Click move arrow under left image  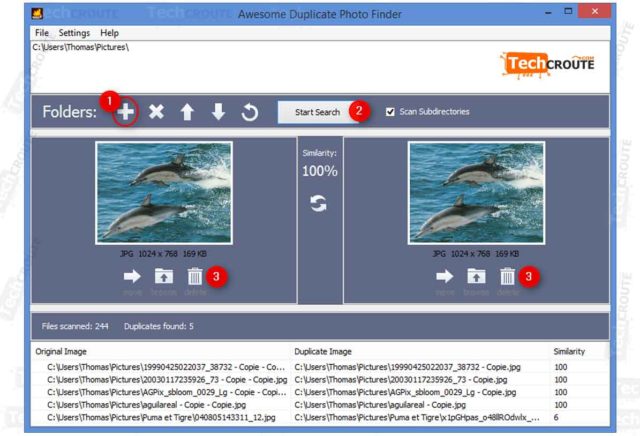[x=132, y=276]
